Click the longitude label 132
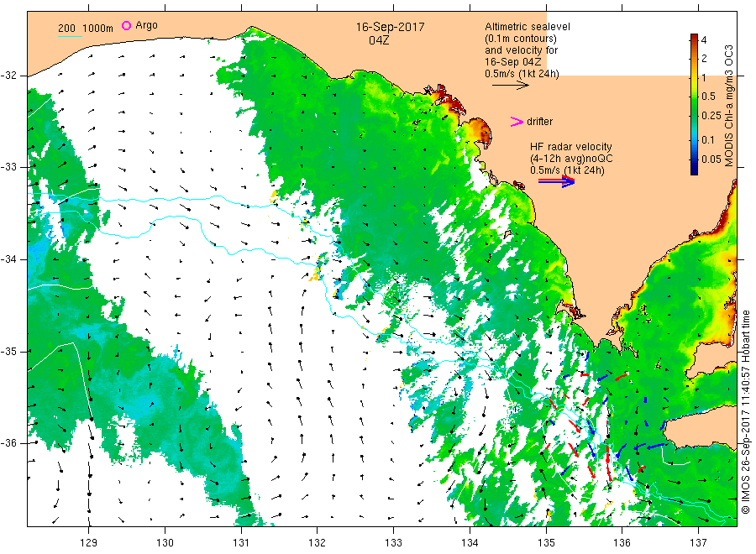Screen dimensions: 756x554 point(318,542)
